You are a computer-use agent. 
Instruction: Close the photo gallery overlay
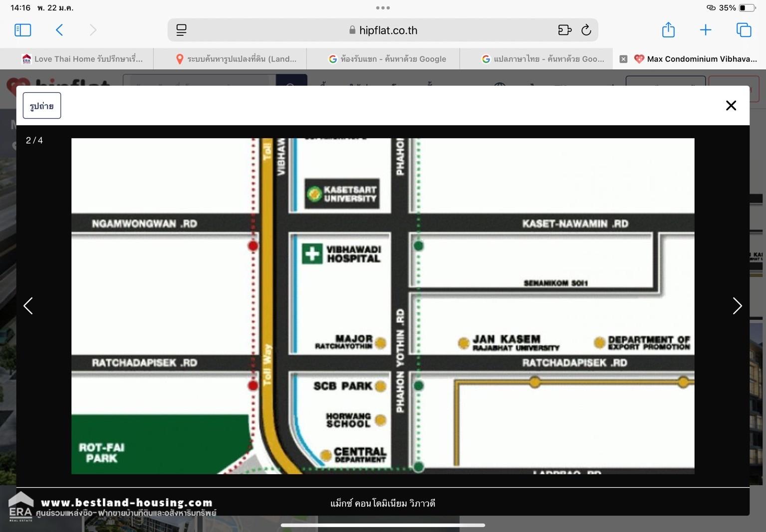point(731,106)
